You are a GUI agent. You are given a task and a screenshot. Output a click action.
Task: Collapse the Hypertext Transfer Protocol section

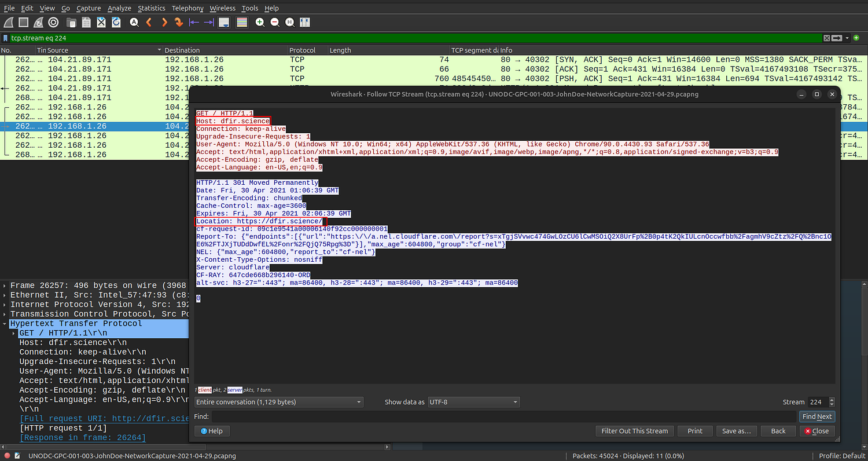[x=5, y=324]
